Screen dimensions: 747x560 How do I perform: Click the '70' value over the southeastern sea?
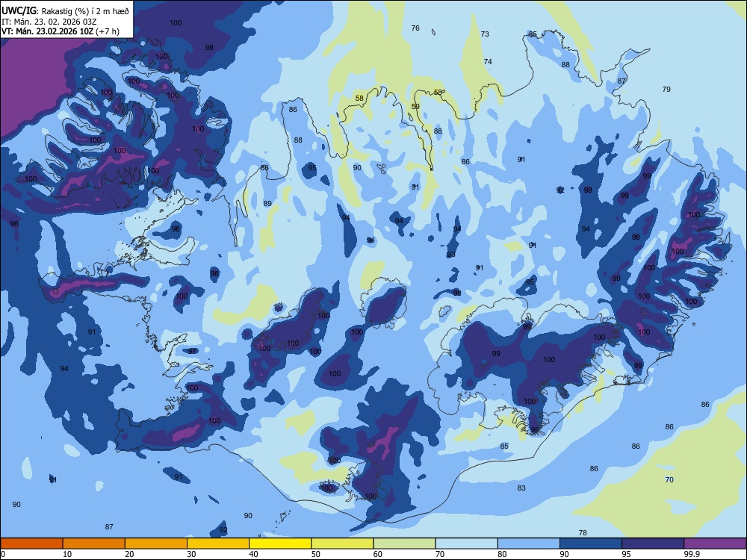(x=669, y=479)
